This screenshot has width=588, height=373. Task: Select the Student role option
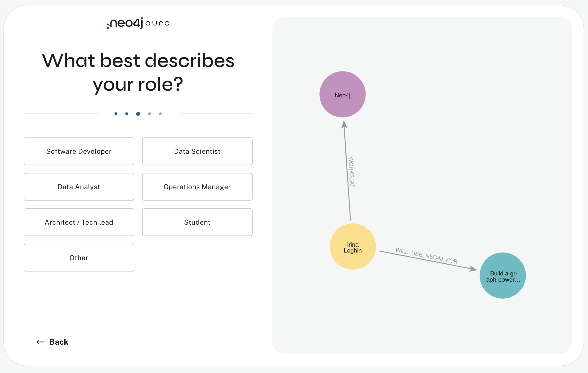197,222
